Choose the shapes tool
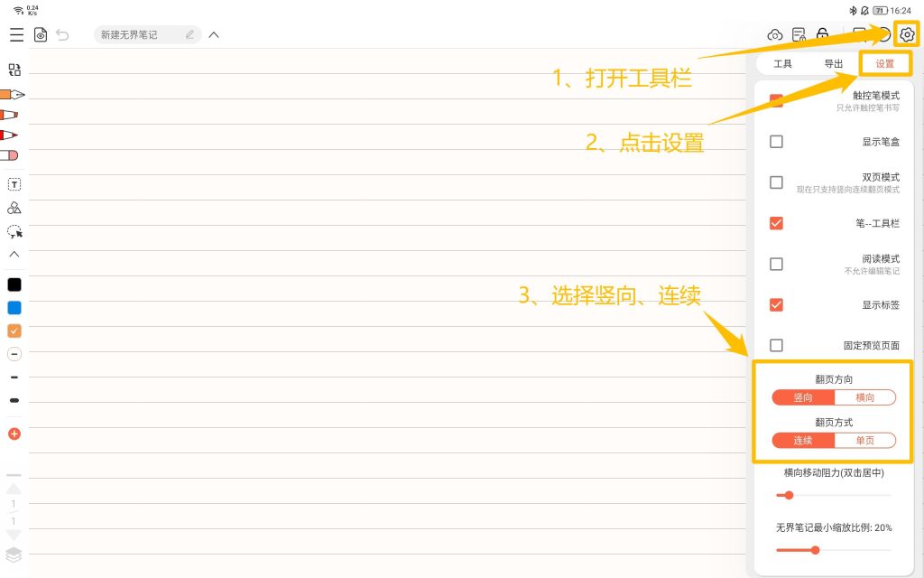The width and height of the screenshot is (924, 578). point(14,208)
